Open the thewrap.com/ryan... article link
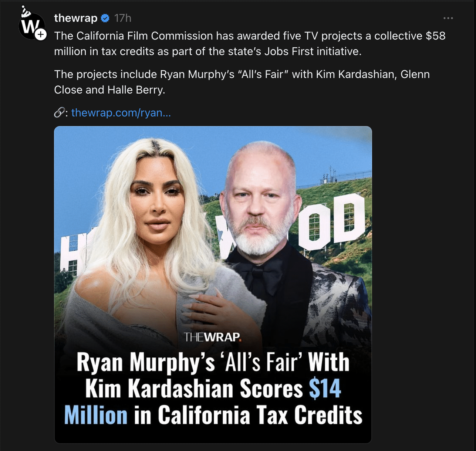This screenshot has height=451, width=476. pyautogui.click(x=121, y=113)
